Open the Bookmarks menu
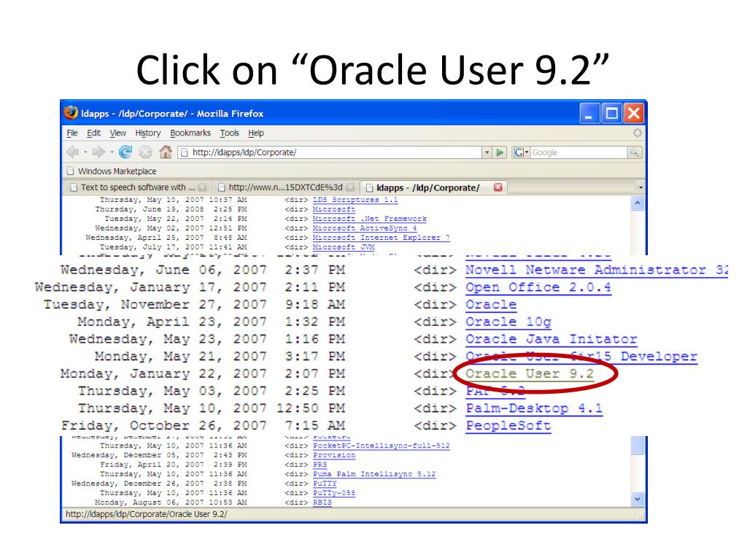Viewport: 747px width, 560px height. 190,133
